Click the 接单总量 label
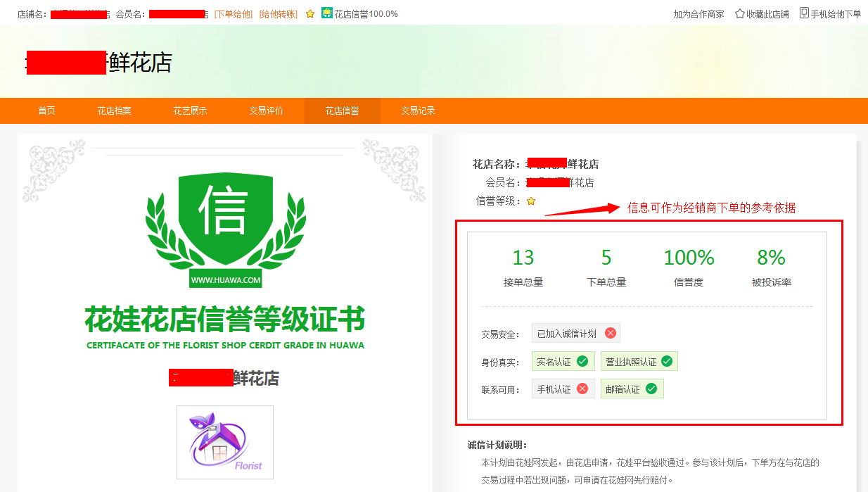The height and width of the screenshot is (492, 868). [x=523, y=282]
